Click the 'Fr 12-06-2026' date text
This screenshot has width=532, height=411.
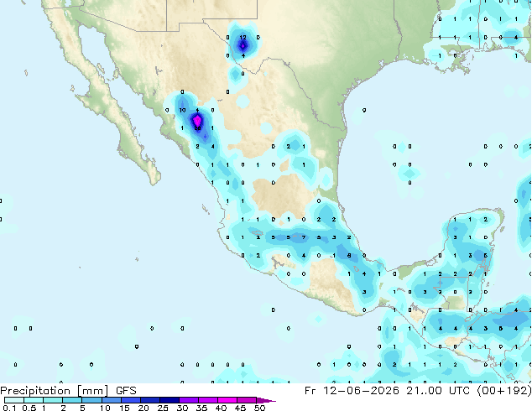(352, 391)
